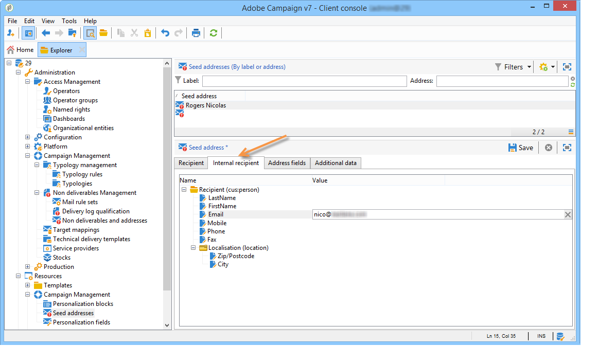Select Target mappings in the tree
Image resolution: width=598 pixels, height=364 pixels.
tap(76, 230)
